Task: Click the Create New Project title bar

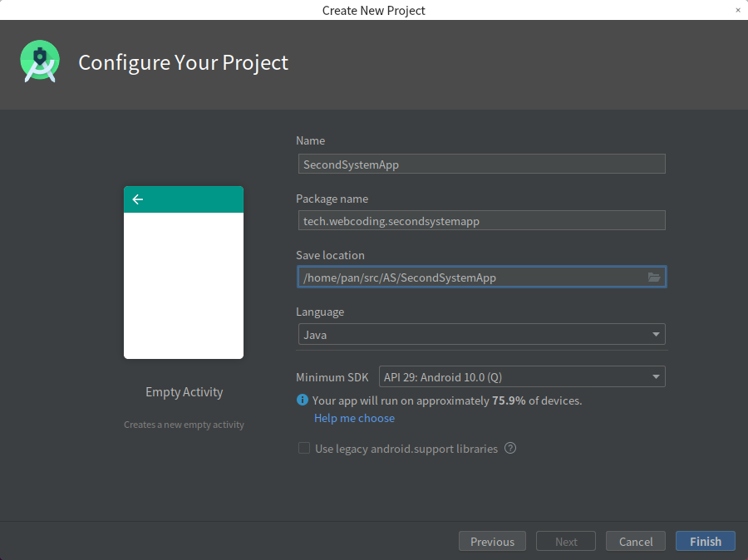Action: [373, 10]
